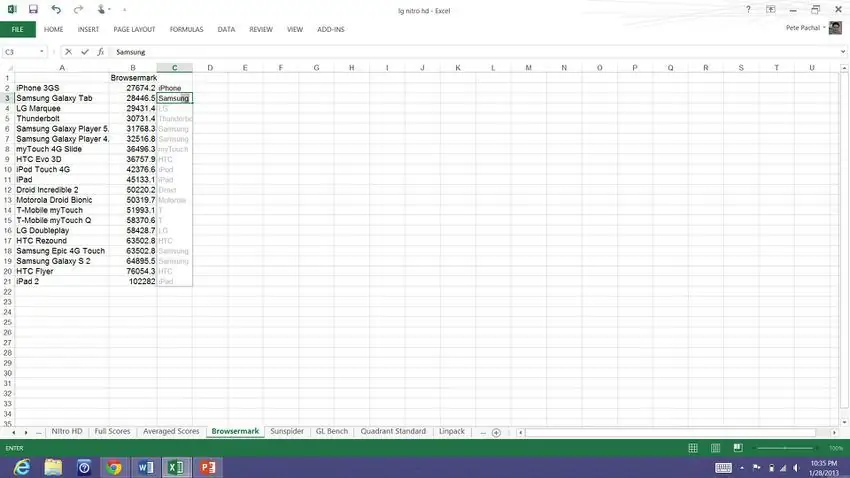This screenshot has width=850, height=478.
Task: Open PowerPoint from taskbar
Action: [x=208, y=467]
